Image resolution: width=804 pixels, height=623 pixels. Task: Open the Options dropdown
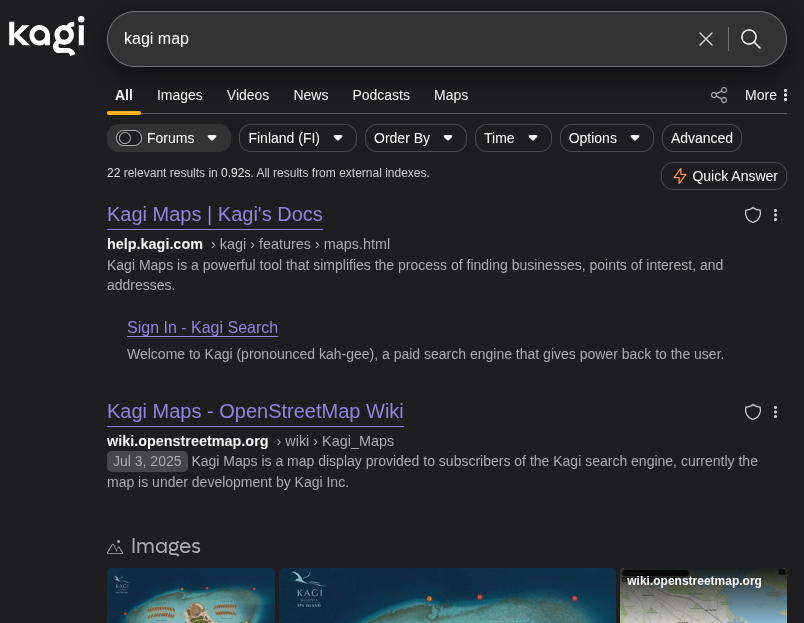(607, 138)
